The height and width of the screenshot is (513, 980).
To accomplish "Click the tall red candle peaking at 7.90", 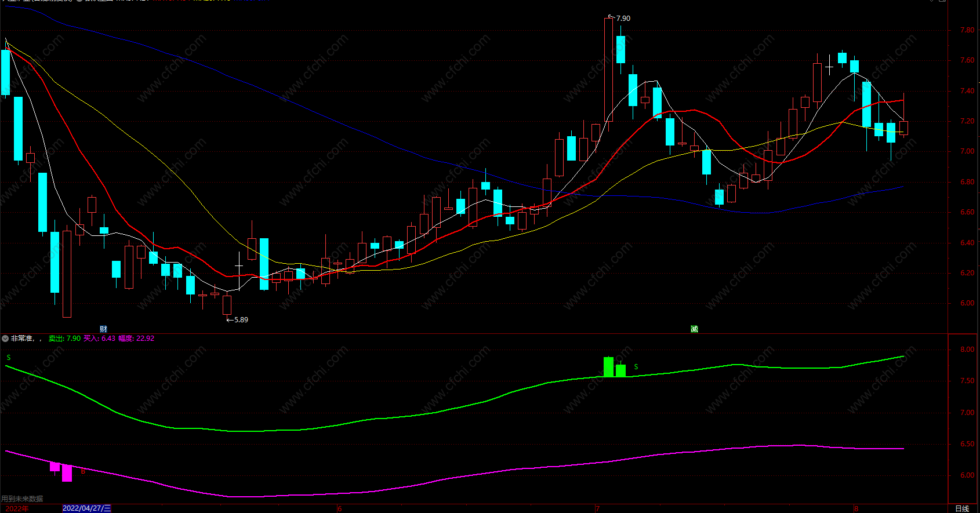I will pos(608,70).
